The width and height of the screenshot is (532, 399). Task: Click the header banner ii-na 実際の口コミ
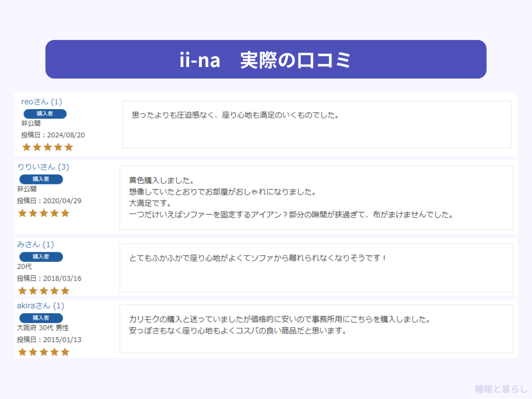[x=265, y=59]
